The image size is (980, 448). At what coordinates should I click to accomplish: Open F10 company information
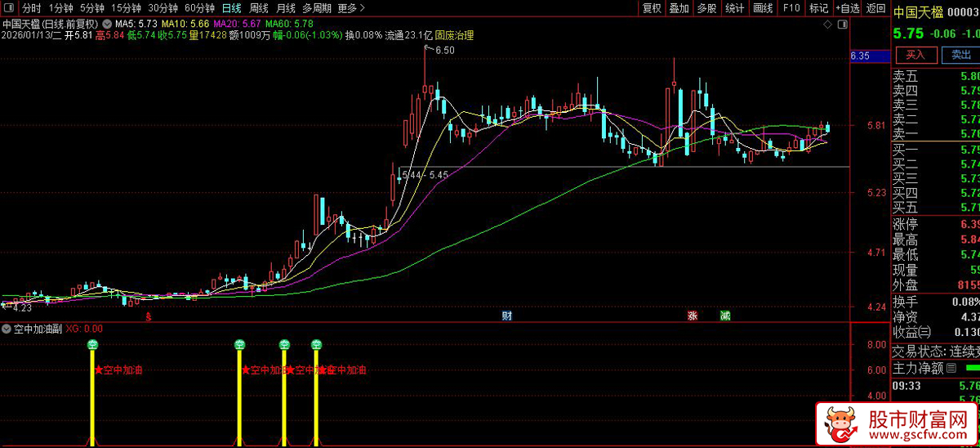[791, 8]
